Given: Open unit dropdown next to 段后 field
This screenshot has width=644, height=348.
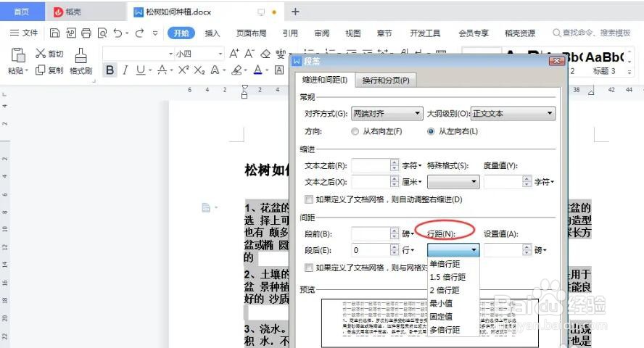Looking at the screenshot, I should click(408, 250).
